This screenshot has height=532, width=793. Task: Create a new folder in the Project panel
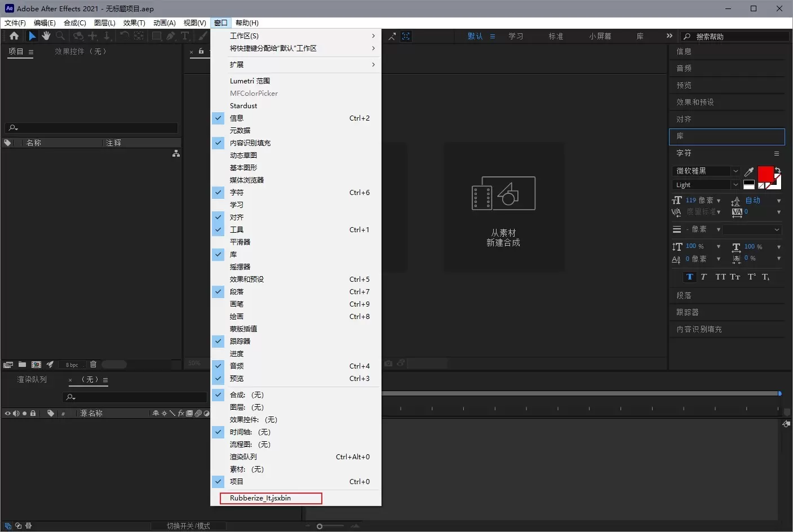pyautogui.click(x=22, y=365)
